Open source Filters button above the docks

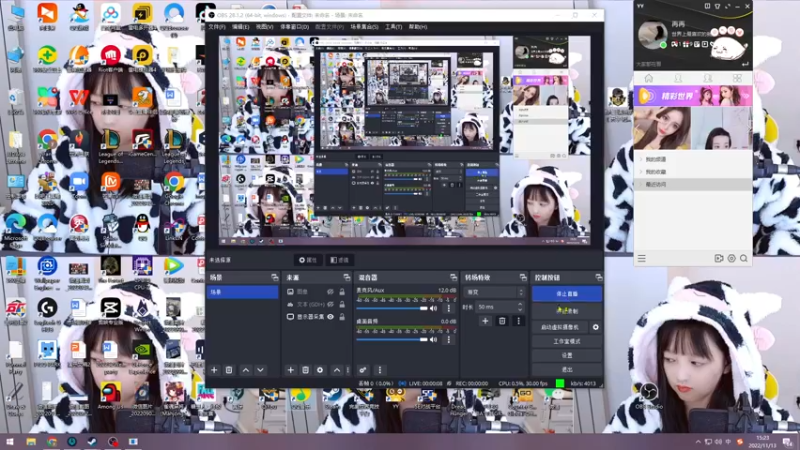click(x=339, y=260)
